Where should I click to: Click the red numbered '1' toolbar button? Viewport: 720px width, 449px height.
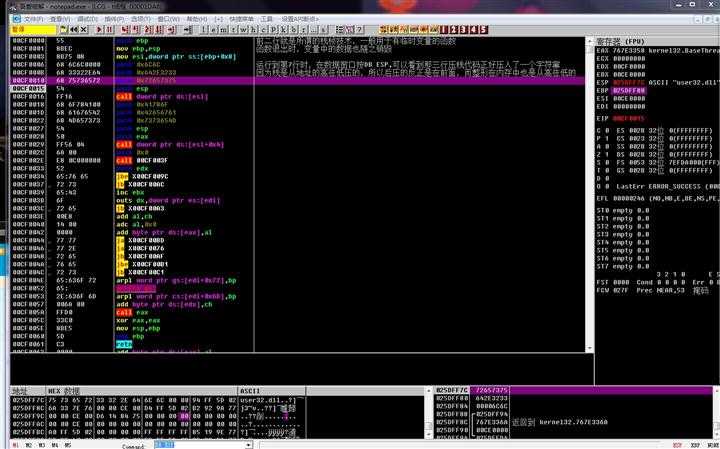coord(444,29)
